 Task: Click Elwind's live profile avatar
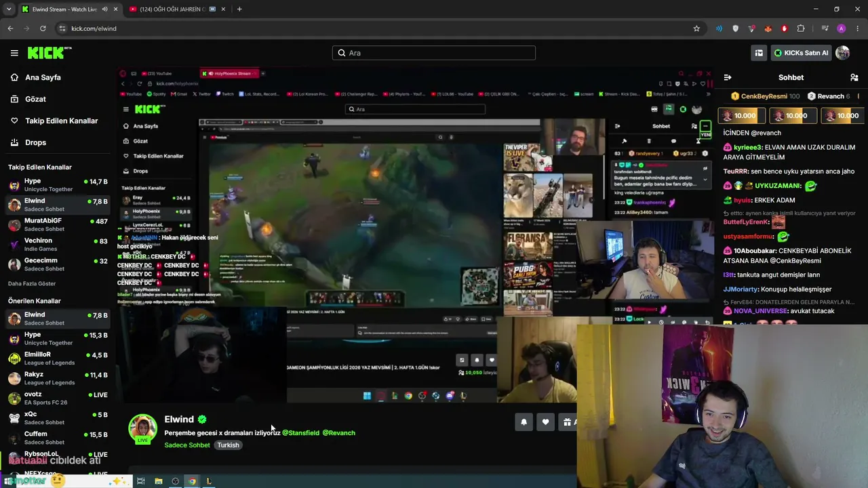(x=142, y=428)
